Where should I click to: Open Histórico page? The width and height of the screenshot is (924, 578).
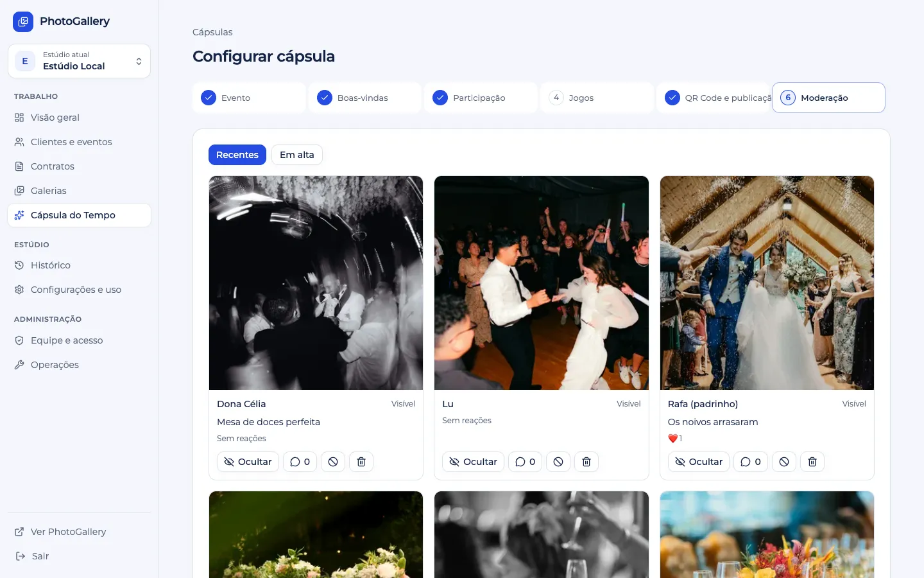[79, 265]
